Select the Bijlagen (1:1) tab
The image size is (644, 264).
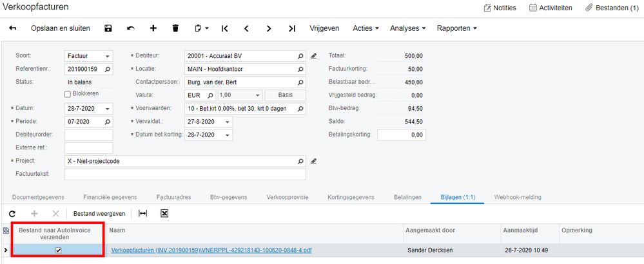click(458, 197)
